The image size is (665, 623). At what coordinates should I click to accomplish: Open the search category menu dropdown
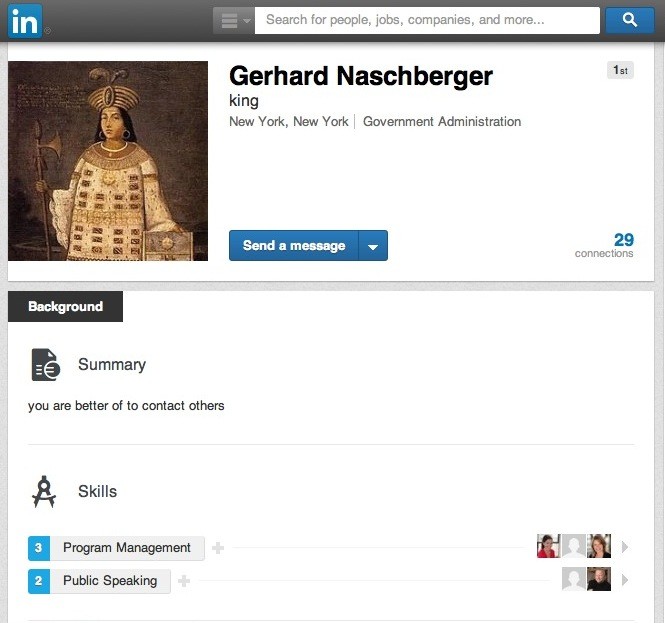click(233, 20)
